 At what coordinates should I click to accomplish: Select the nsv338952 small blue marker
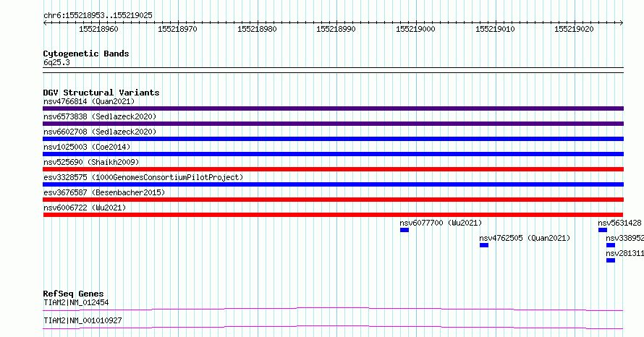(611, 245)
